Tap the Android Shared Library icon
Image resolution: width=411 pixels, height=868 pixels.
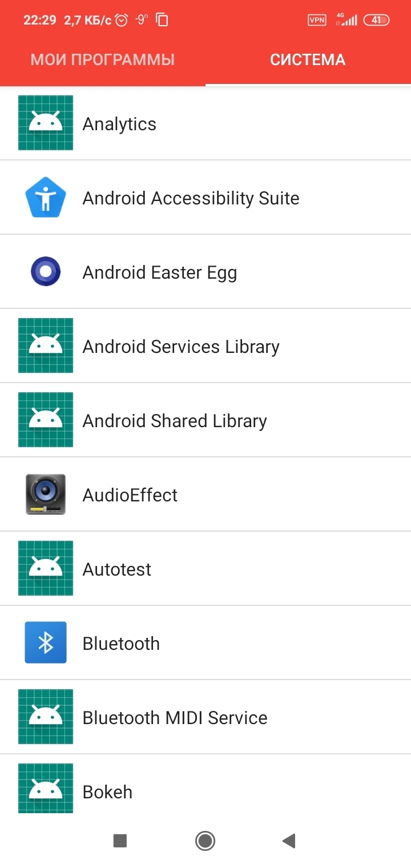(x=46, y=420)
